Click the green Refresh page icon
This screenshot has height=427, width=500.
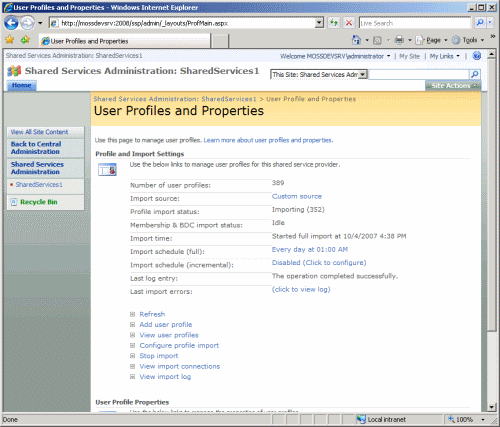(334, 23)
